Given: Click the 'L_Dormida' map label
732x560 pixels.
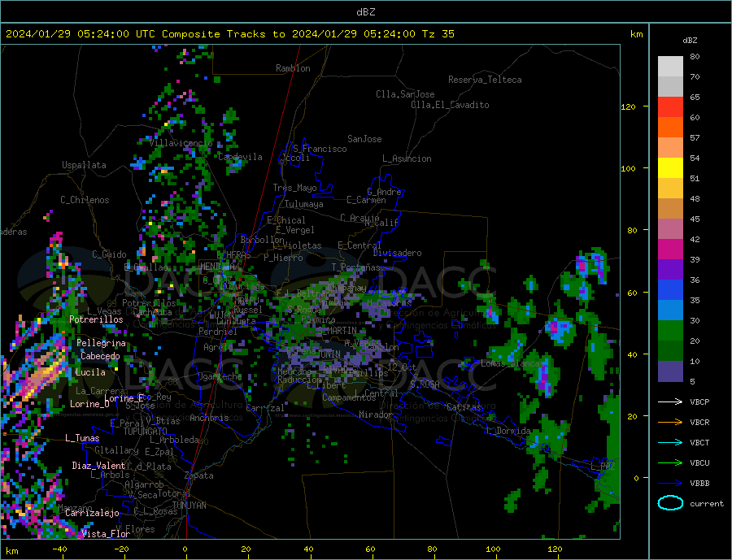Looking at the screenshot, I should pyautogui.click(x=510, y=431).
